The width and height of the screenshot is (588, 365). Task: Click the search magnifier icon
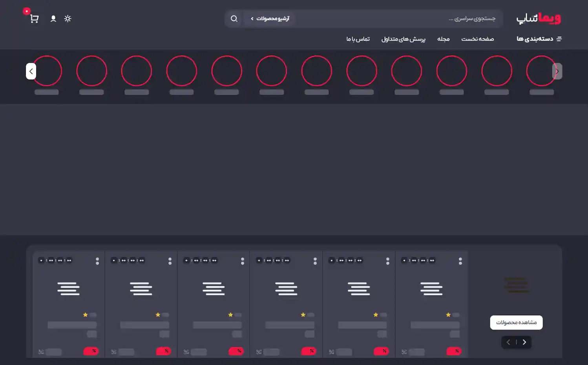[x=234, y=18]
